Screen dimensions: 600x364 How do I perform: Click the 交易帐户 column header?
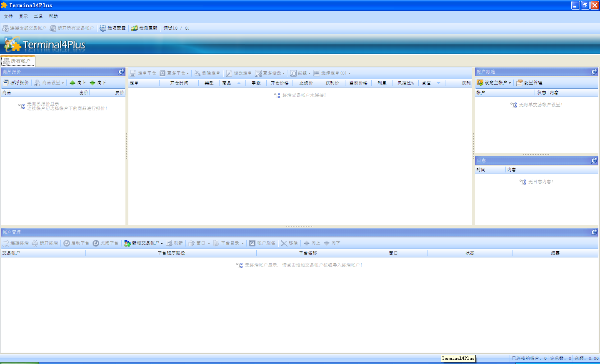tap(43, 253)
